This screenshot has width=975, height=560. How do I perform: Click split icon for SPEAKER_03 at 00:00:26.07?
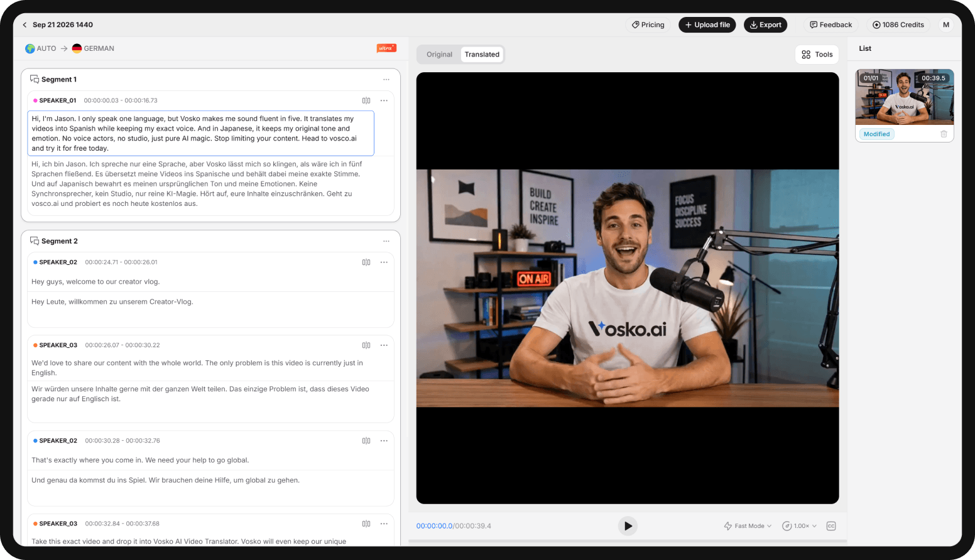(x=366, y=345)
